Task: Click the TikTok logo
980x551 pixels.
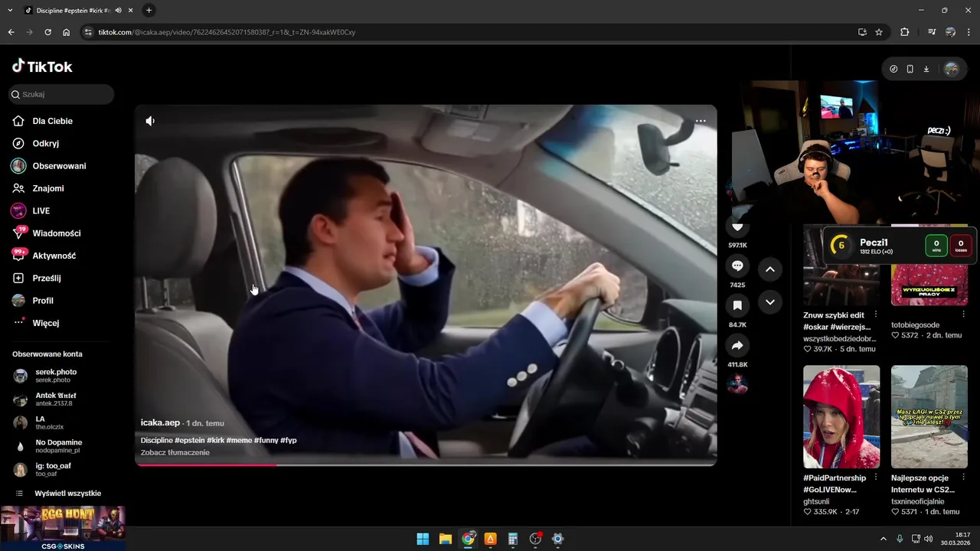Action: click(x=42, y=67)
